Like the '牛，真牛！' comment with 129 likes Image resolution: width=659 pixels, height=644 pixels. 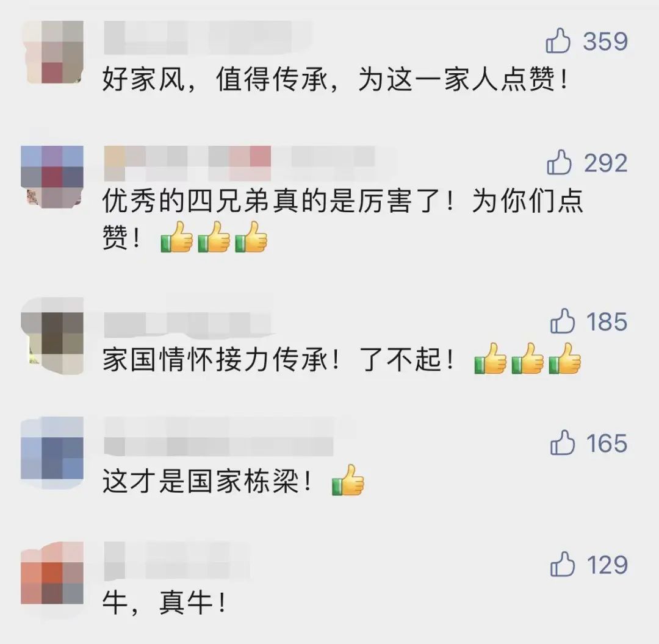(562, 563)
